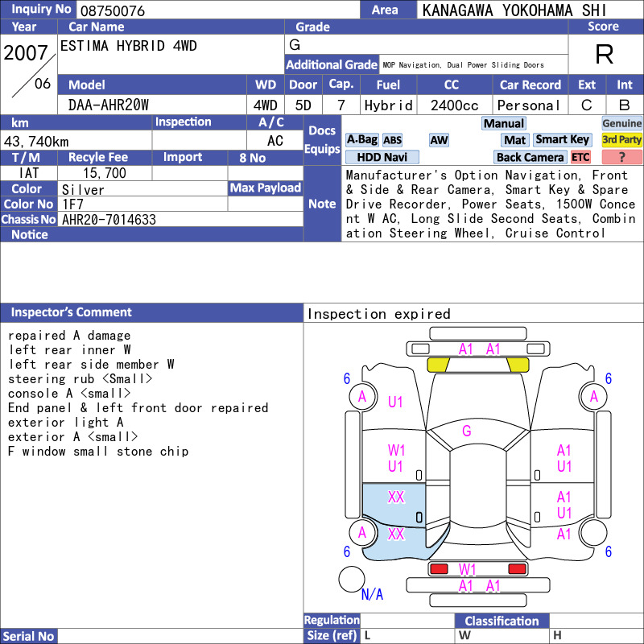Toggle the yellow 3rd Party badge
This screenshot has width=644, height=644.
pos(621,140)
